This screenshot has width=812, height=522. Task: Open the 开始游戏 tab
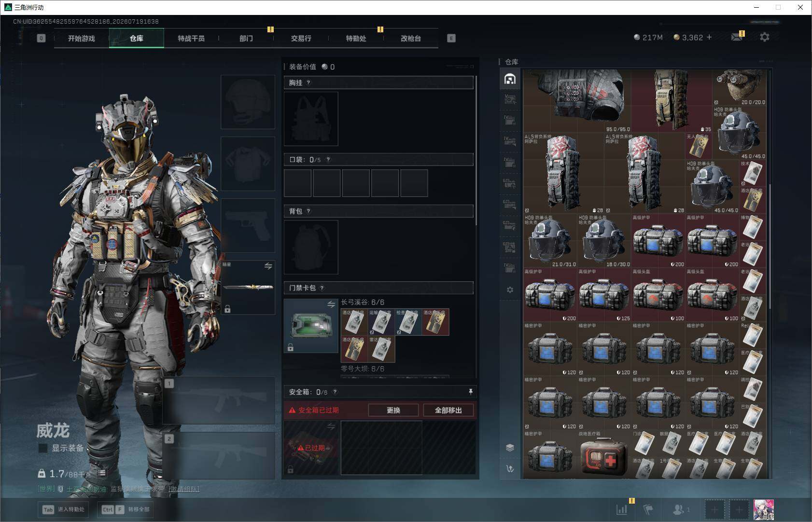pyautogui.click(x=82, y=38)
